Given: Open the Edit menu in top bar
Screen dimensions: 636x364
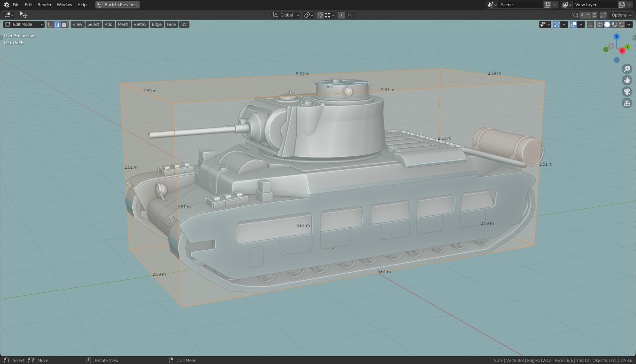Looking at the screenshot, I should coord(28,4).
